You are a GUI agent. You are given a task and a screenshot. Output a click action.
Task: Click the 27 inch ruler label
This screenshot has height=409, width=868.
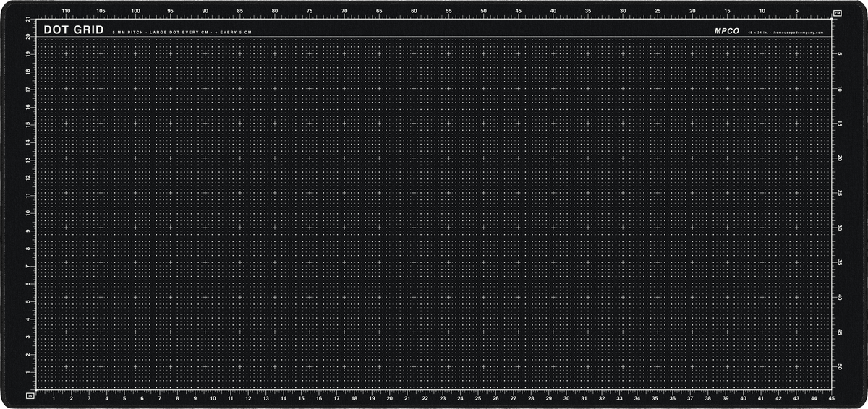click(514, 398)
